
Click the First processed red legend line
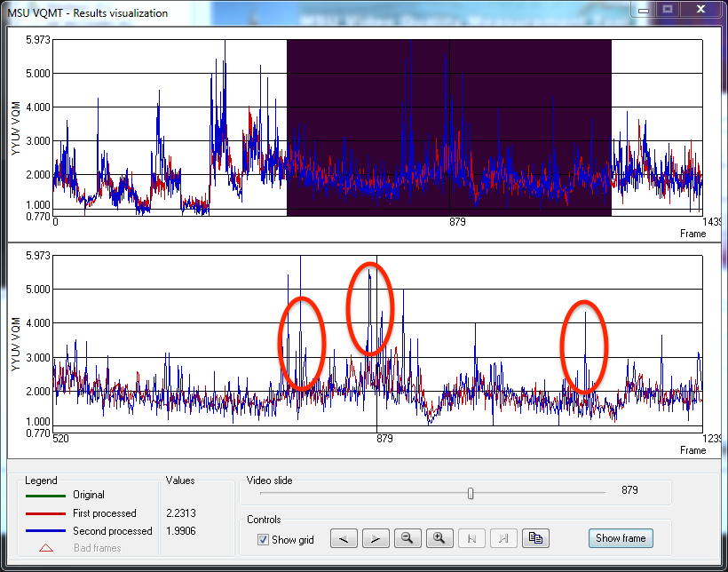click(x=46, y=513)
